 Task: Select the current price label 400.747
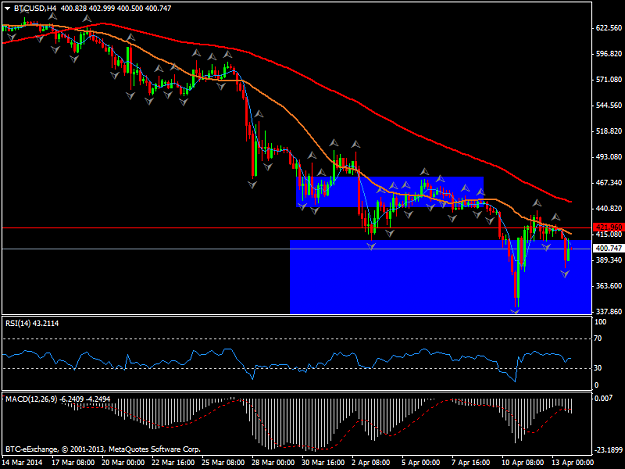[x=608, y=248]
